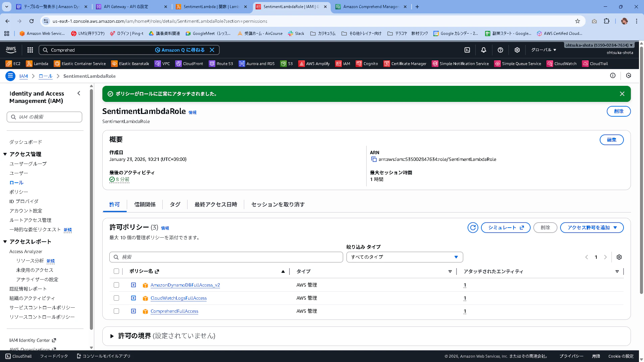Open the AmazonDynamoDBFullAccess_v2 policy link
The width and height of the screenshot is (644, 362).
click(185, 285)
